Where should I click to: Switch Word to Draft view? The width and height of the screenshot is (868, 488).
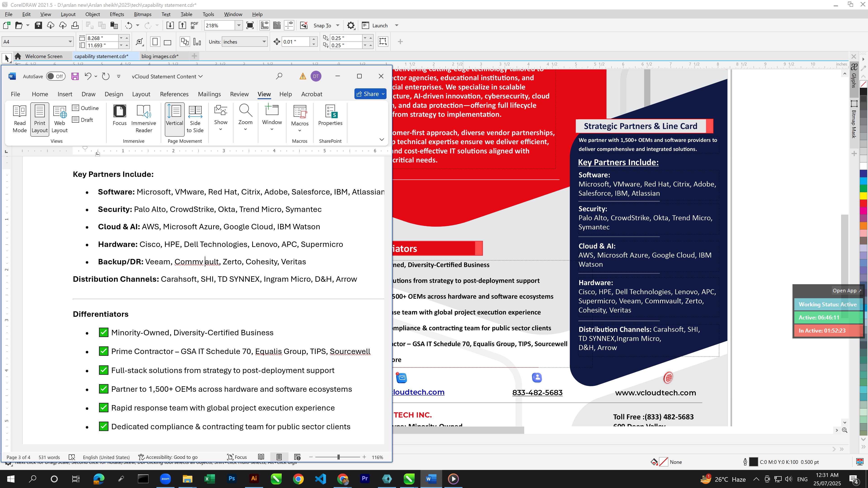coord(83,120)
